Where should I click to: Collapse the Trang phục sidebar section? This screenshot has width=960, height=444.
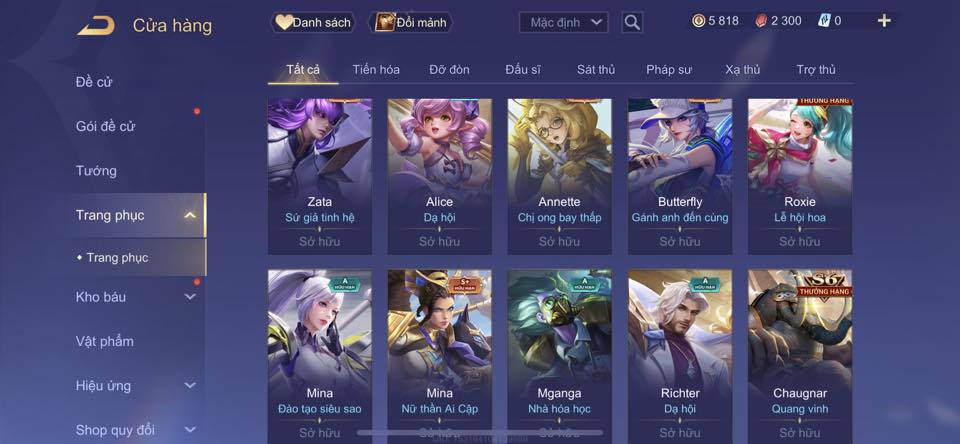tap(190, 215)
